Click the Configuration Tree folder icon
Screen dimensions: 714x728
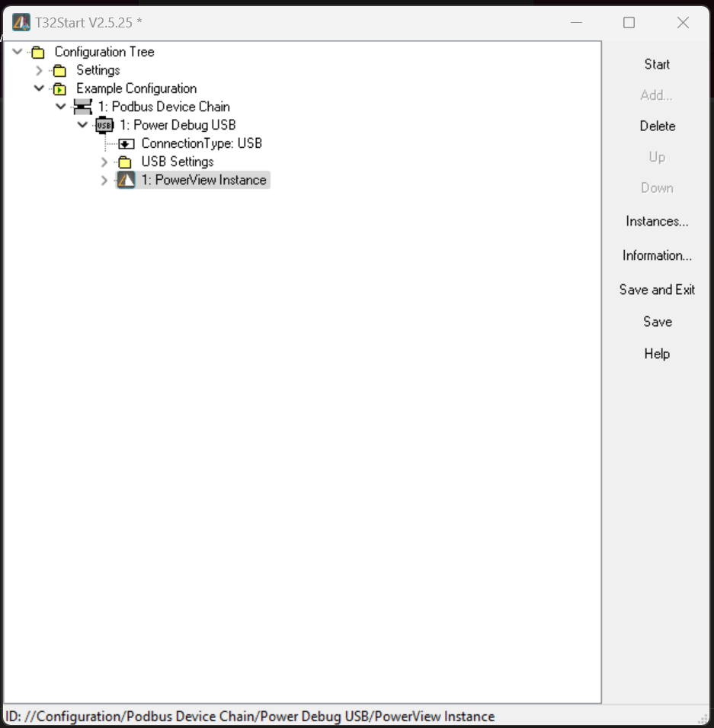point(38,52)
